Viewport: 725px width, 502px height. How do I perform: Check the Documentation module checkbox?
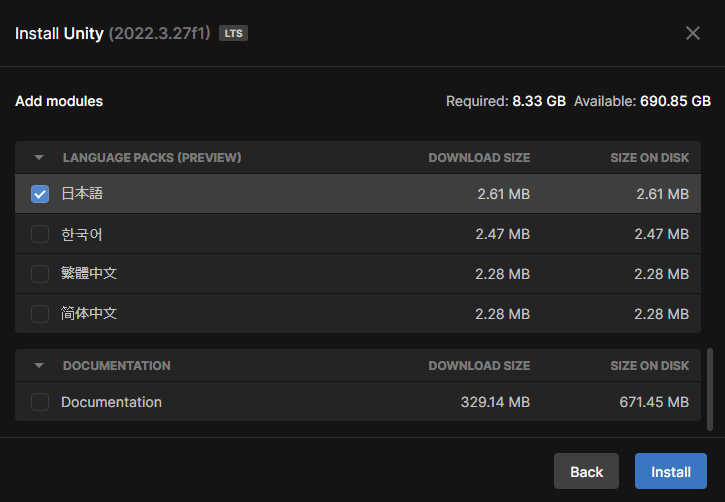coord(40,402)
